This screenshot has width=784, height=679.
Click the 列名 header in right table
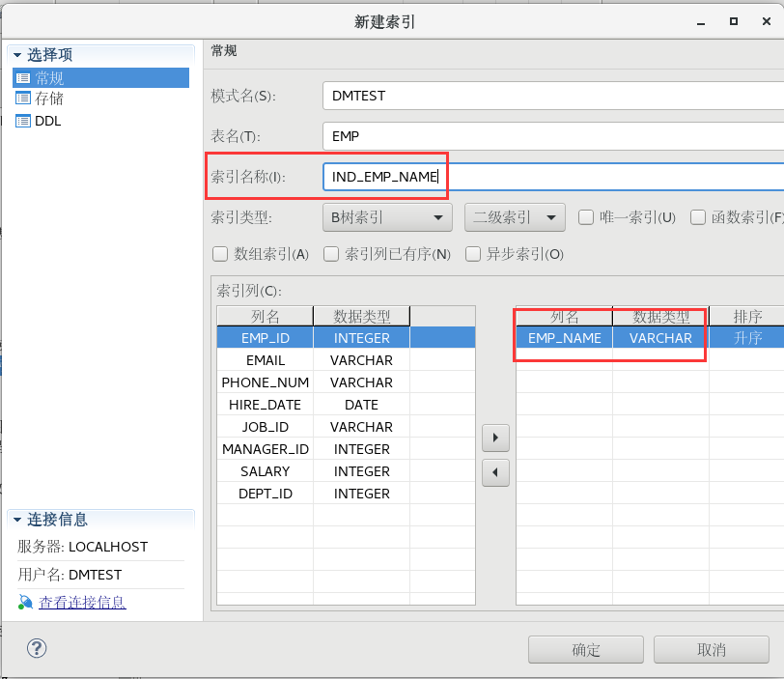565,317
